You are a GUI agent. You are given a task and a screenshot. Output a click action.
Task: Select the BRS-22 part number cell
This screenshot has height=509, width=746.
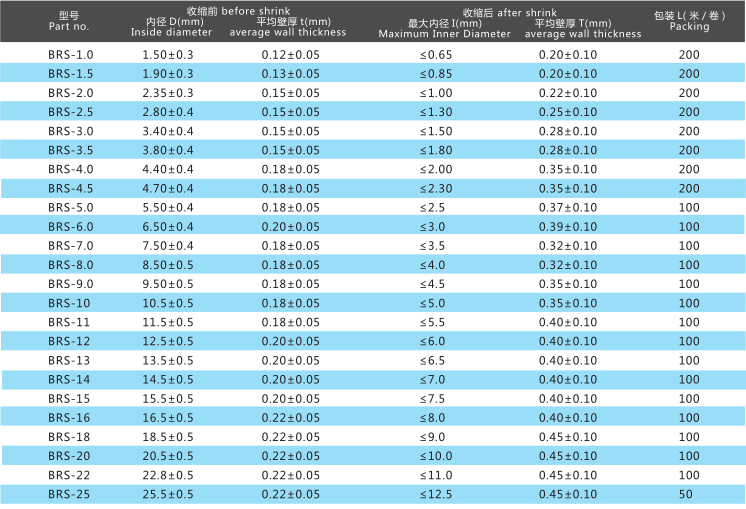(x=69, y=475)
